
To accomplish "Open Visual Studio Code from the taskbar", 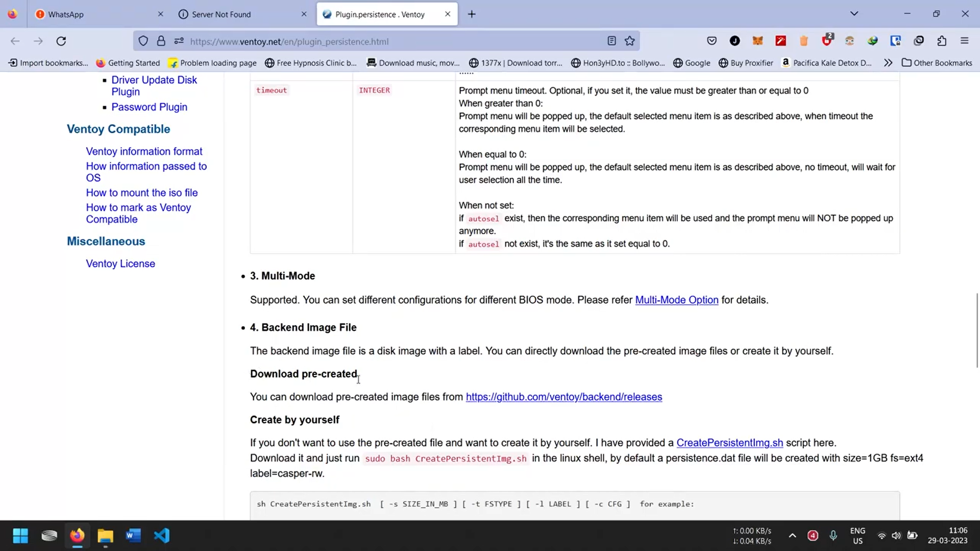I will 161,536.
